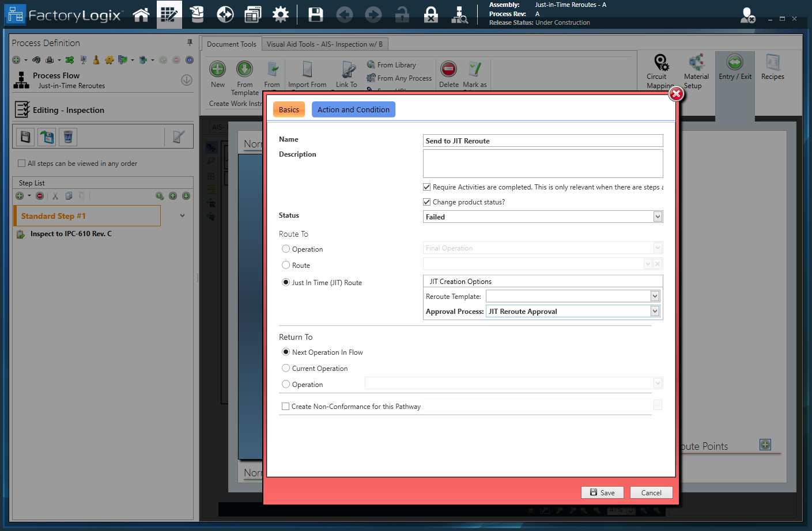This screenshot has width=812, height=531.
Task: Open the Status dropdown showing Failed
Action: pyautogui.click(x=658, y=217)
